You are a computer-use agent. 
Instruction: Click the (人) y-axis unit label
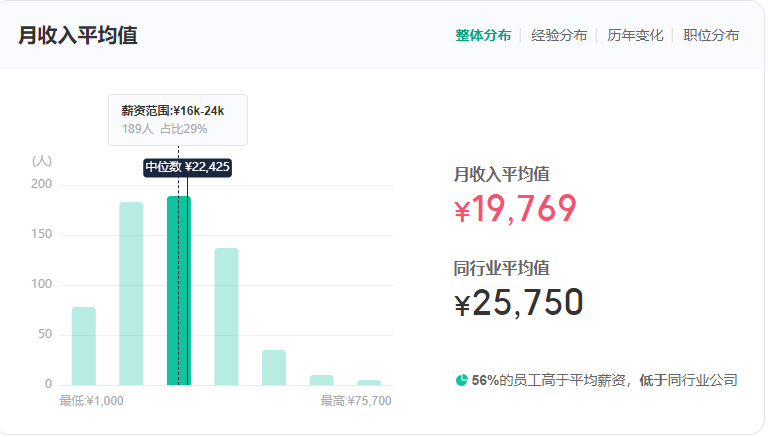(x=42, y=162)
